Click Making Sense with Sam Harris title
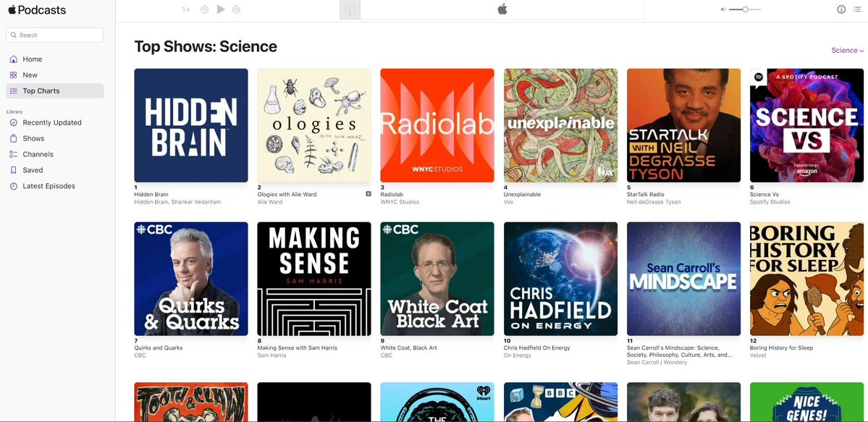868x422 pixels. pos(298,347)
